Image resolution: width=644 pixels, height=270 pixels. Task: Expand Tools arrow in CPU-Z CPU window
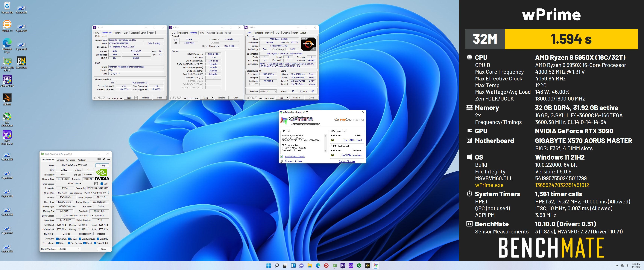288,98
